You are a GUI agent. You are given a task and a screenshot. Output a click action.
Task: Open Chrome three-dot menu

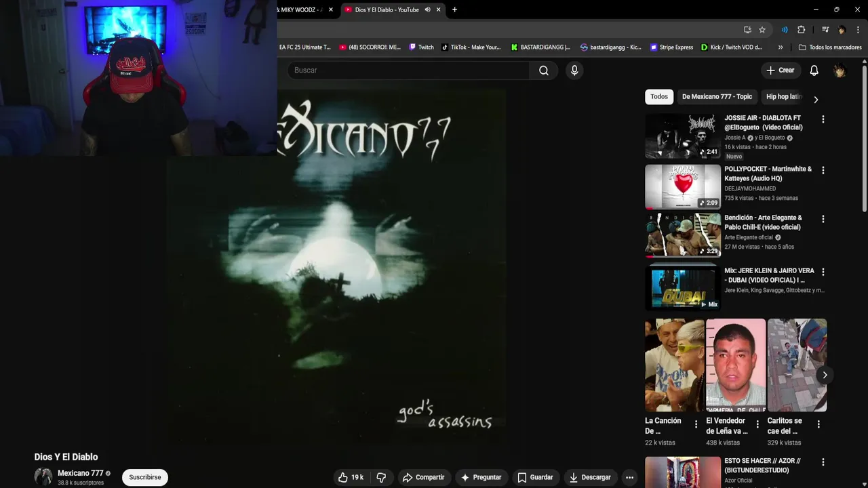tap(859, 30)
